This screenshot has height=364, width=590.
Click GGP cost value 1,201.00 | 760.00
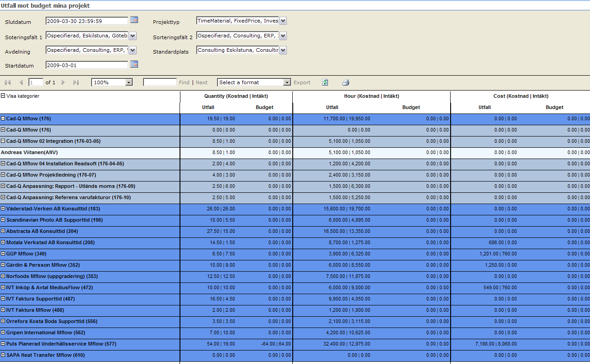click(x=498, y=254)
